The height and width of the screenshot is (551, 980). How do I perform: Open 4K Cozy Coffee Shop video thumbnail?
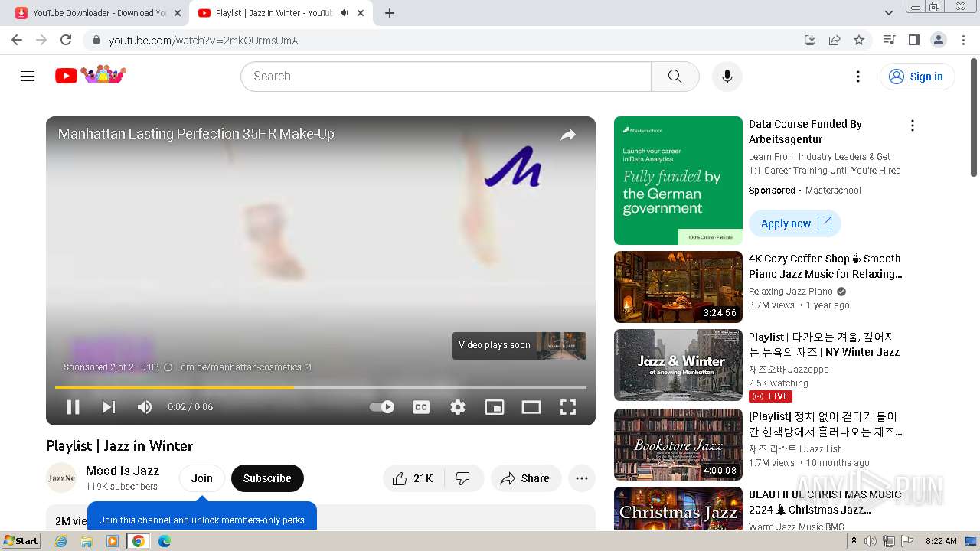(678, 287)
